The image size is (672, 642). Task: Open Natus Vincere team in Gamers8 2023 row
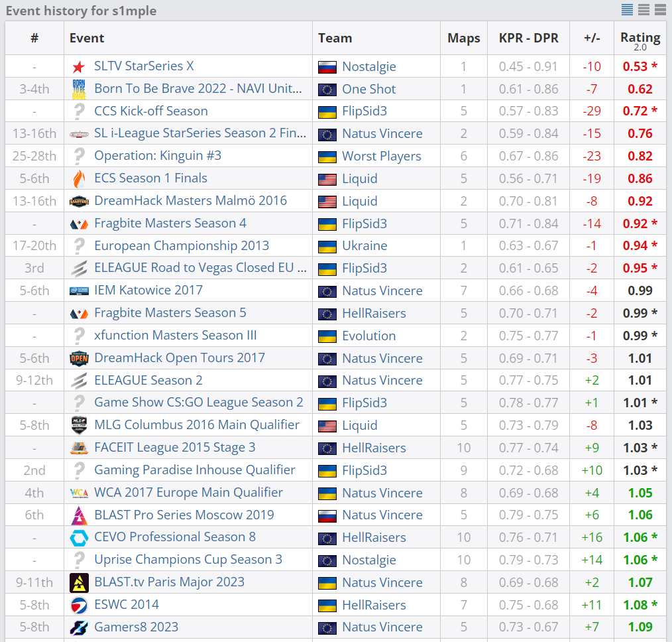point(382,627)
